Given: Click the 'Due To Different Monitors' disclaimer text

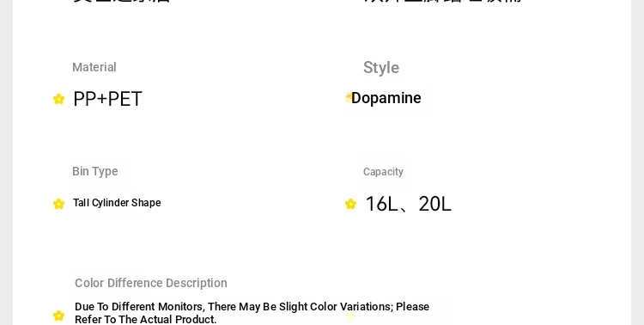Looking at the screenshot, I should click(252, 313).
